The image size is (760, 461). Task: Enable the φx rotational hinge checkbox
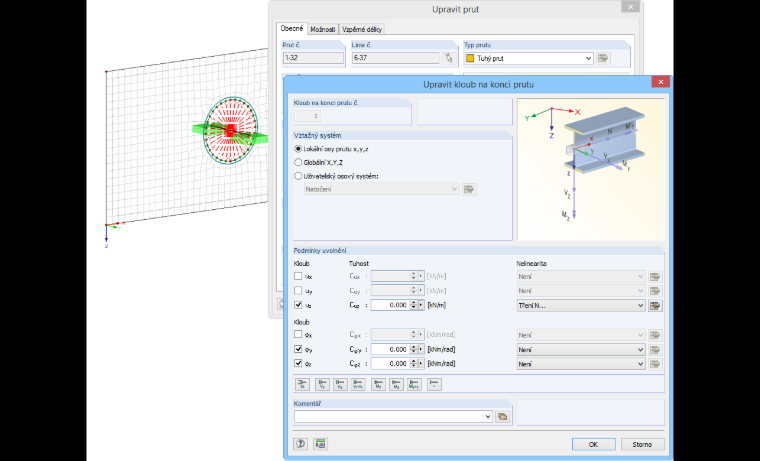point(298,334)
